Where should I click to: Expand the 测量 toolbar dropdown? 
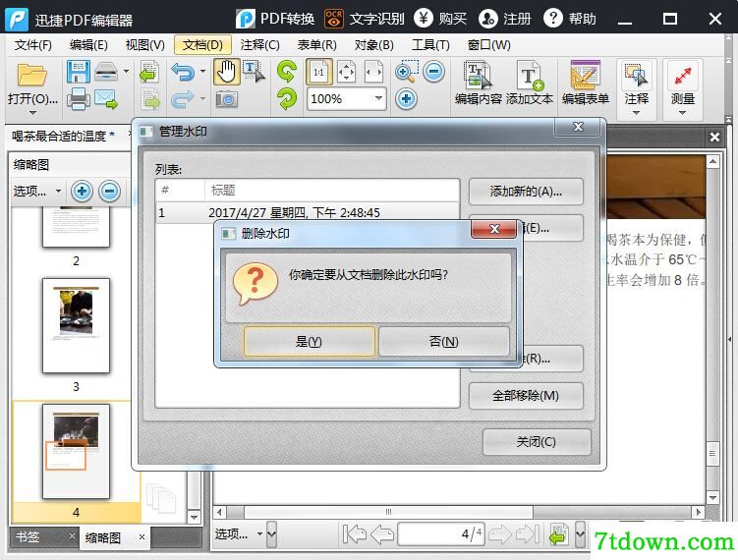[682, 112]
